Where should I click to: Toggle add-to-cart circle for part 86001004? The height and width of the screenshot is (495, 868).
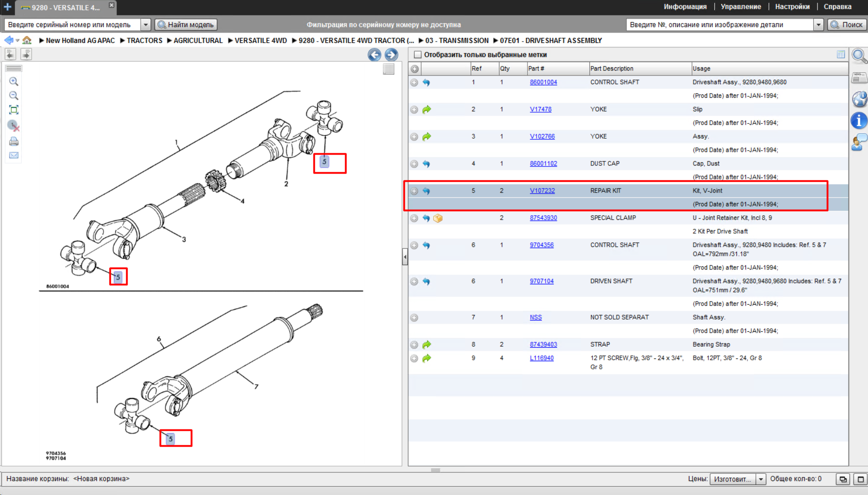(414, 82)
